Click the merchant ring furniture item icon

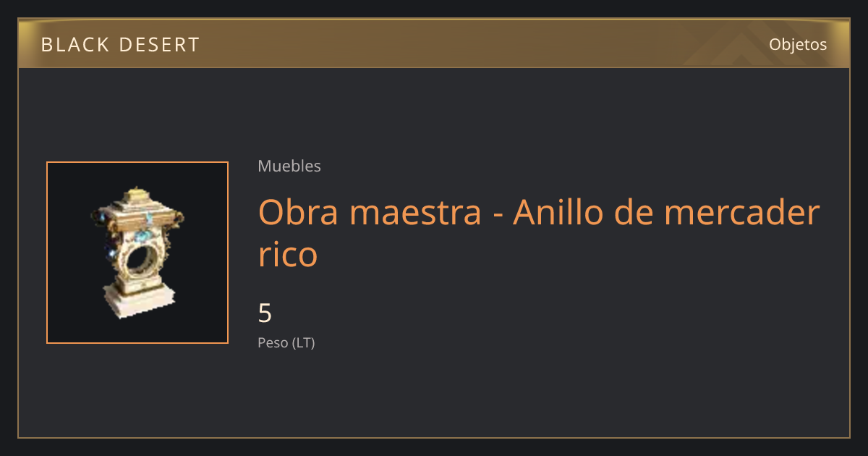click(x=137, y=253)
